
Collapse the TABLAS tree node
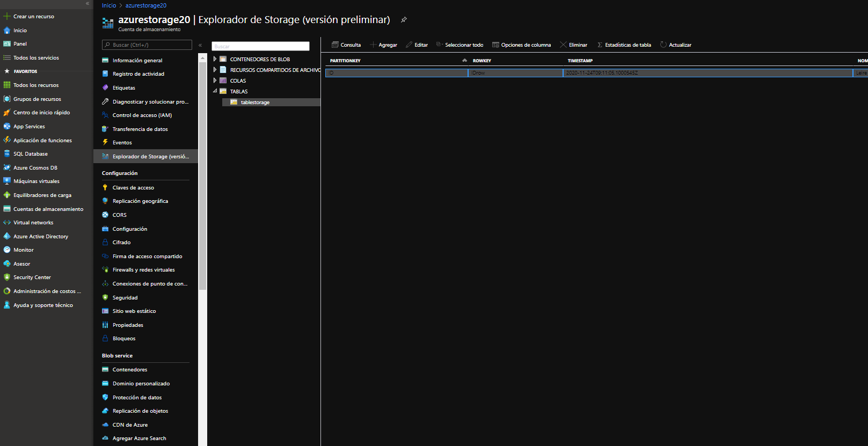[215, 91]
